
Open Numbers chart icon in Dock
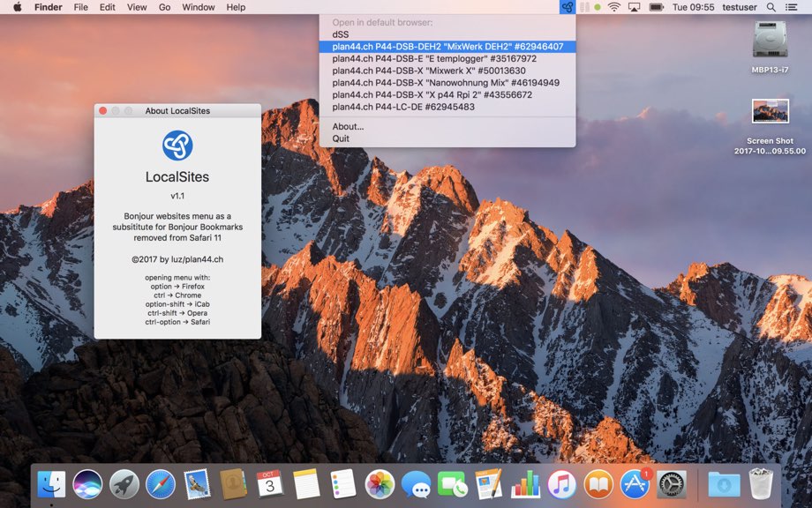pyautogui.click(x=525, y=484)
